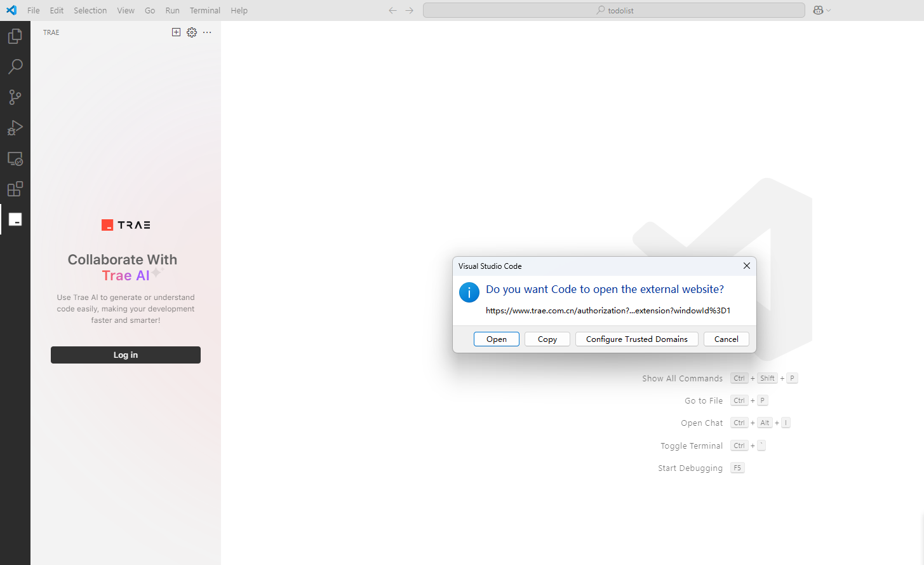924x565 pixels.
Task: Click the TRAE panel title label
Action: pyautogui.click(x=51, y=32)
